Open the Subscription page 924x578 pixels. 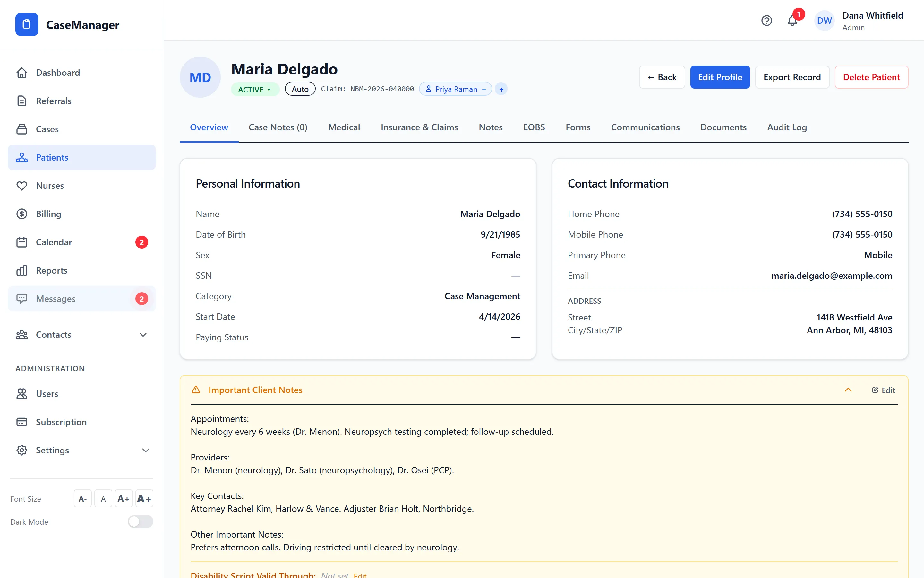[82, 422]
